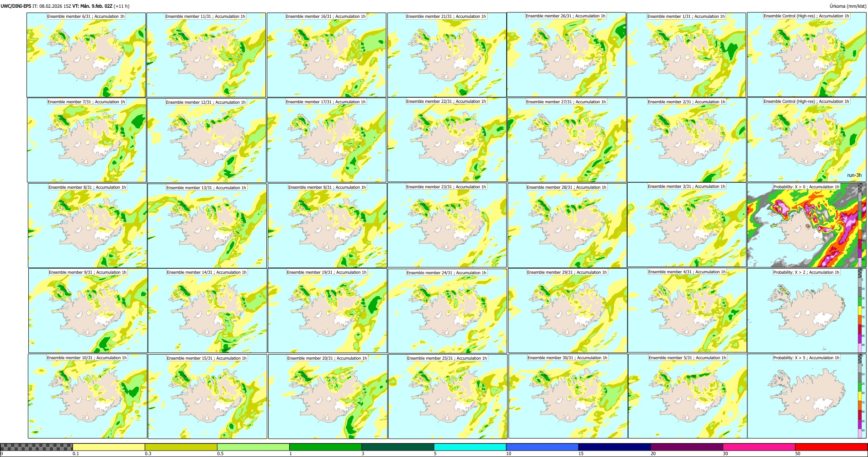Open the Ensemble member 27/31 map
The height and width of the screenshot is (457, 868).
pyautogui.click(x=567, y=140)
